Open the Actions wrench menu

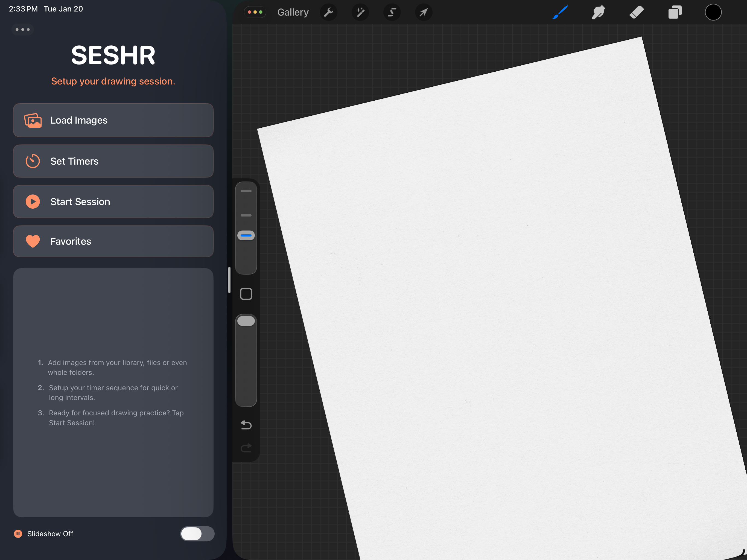[x=329, y=12]
